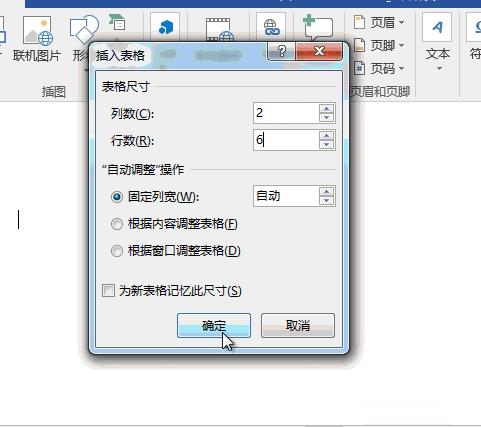Click the columns (列数) number input field
The image size is (481, 427).
tap(286, 113)
